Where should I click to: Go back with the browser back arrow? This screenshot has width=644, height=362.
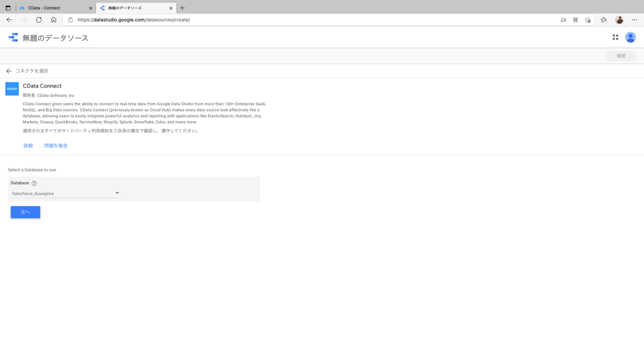[9, 20]
